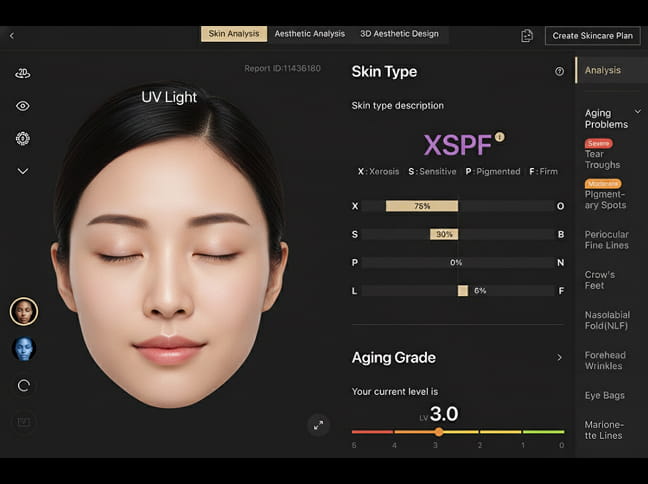Click the aging level slider marker
Image resolution: width=648 pixels, height=484 pixels.
click(438, 432)
